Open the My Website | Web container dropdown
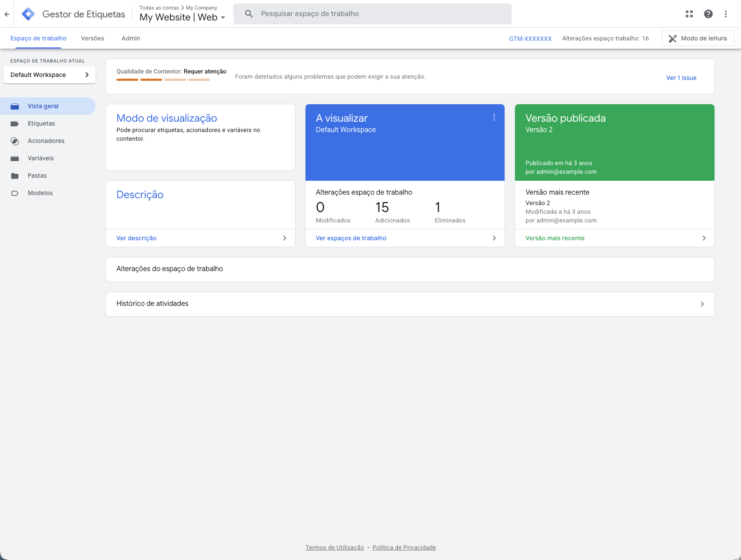The image size is (741, 560). click(x=183, y=17)
